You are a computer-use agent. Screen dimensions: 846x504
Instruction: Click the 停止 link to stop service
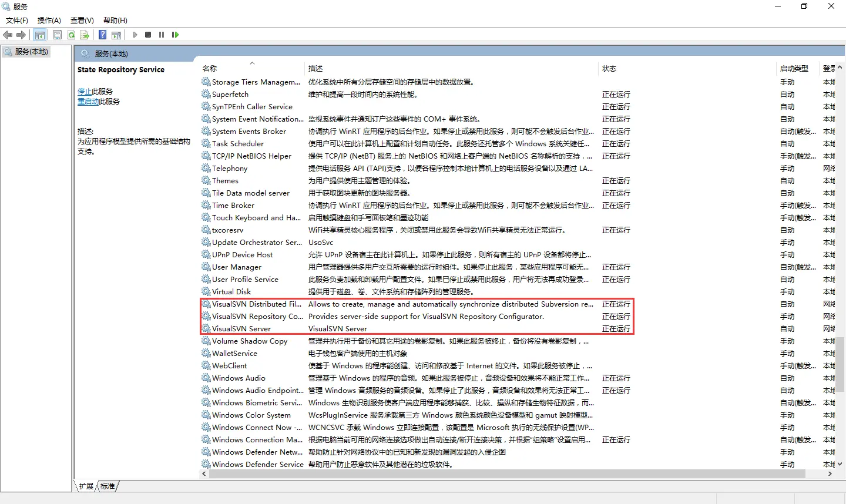85,91
